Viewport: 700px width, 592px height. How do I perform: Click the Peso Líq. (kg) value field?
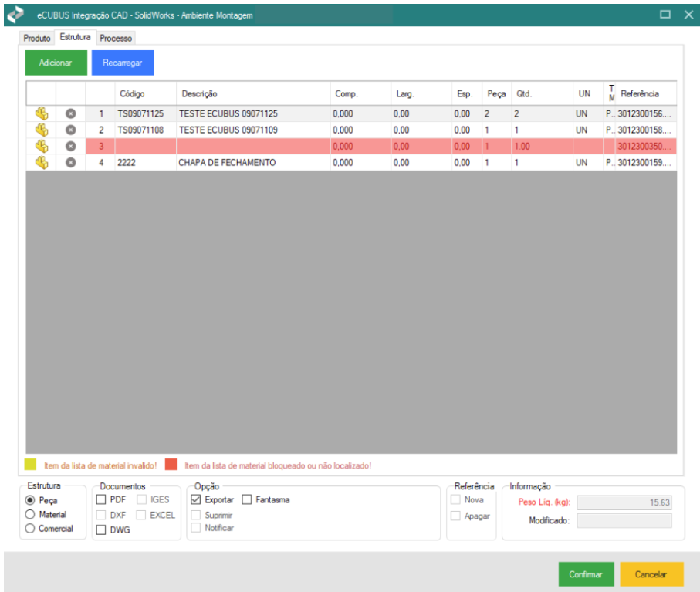pos(624,502)
